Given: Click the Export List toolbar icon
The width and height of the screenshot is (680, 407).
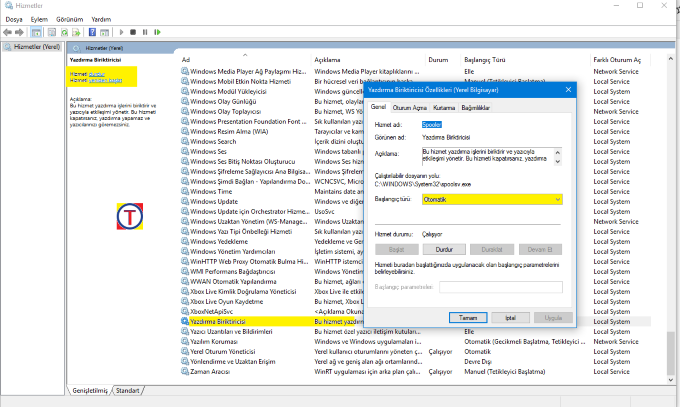Looking at the screenshot, I should (78, 32).
